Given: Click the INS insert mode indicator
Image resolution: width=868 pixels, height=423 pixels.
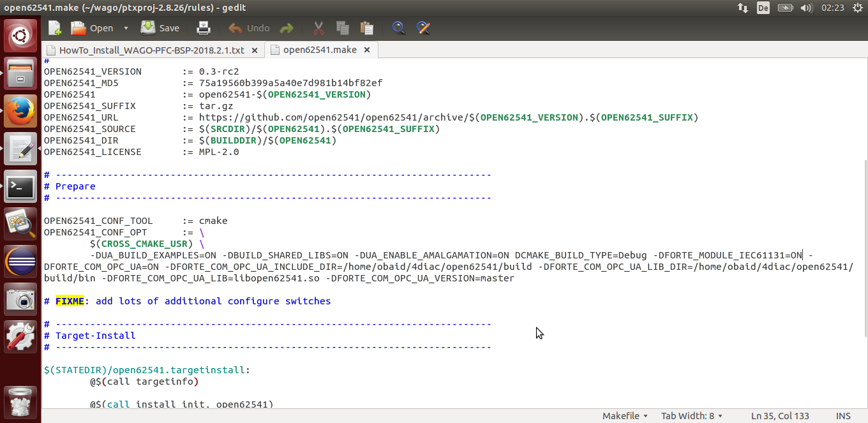Looking at the screenshot, I should tap(843, 416).
